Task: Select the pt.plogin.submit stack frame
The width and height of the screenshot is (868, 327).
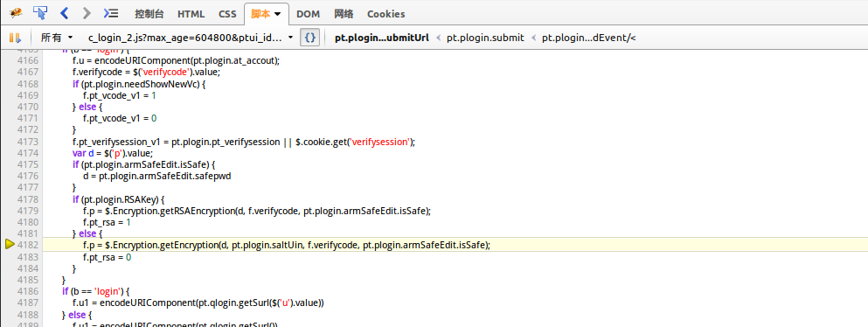Action: (x=485, y=38)
